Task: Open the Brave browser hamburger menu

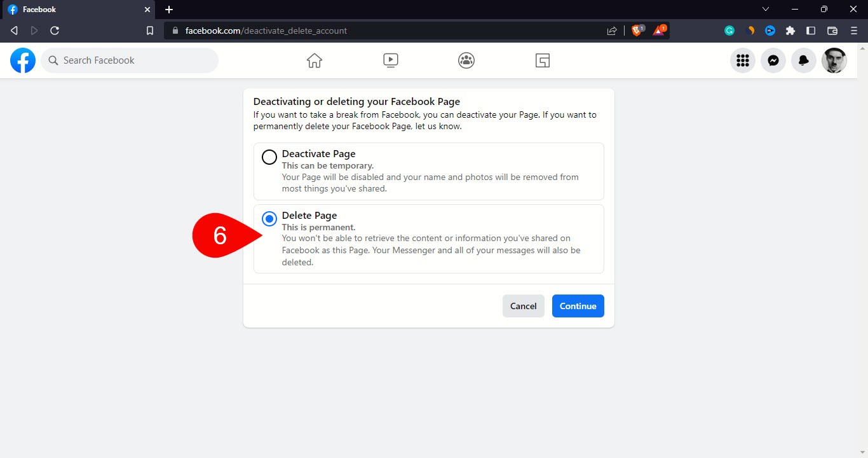Action: [x=854, y=31]
